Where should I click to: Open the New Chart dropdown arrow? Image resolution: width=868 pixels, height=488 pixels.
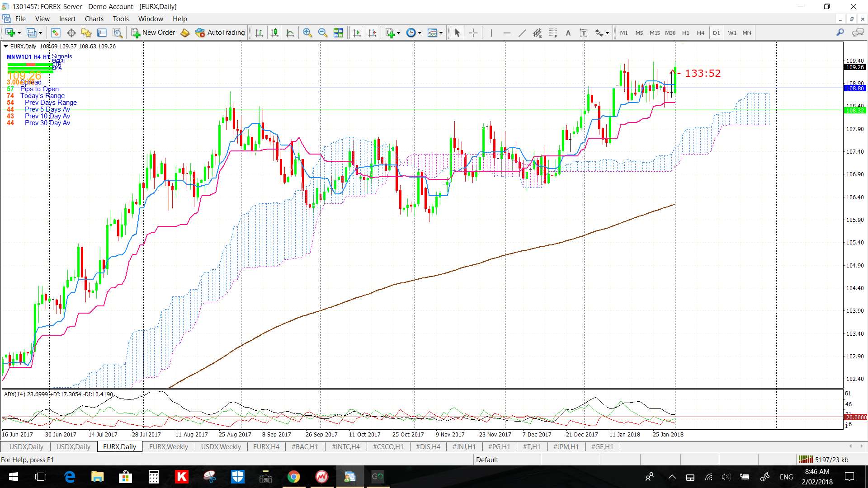19,33
